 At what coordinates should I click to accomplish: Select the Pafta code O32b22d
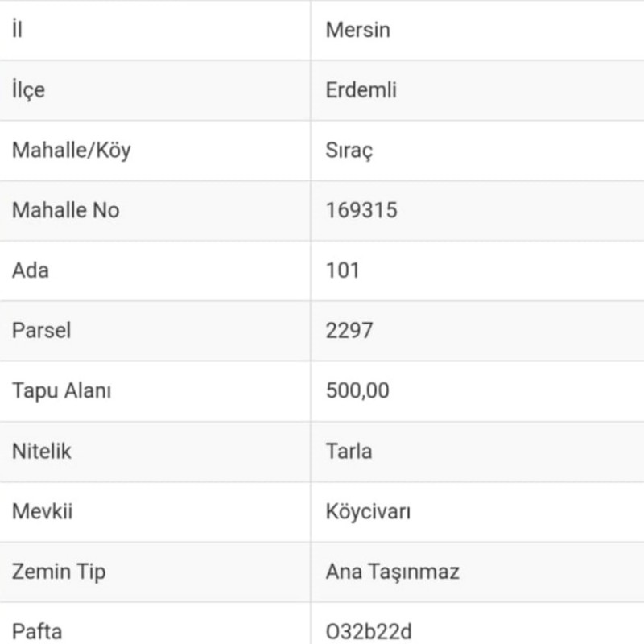tap(369, 631)
